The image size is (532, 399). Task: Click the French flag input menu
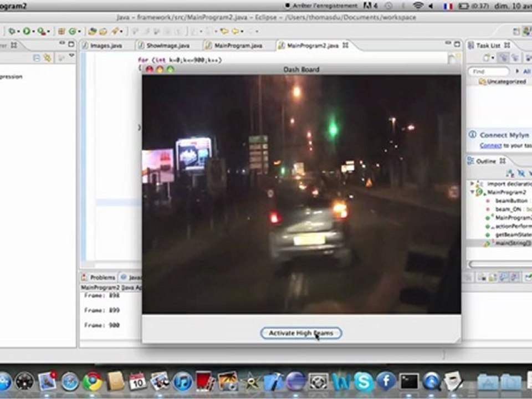(x=448, y=6)
